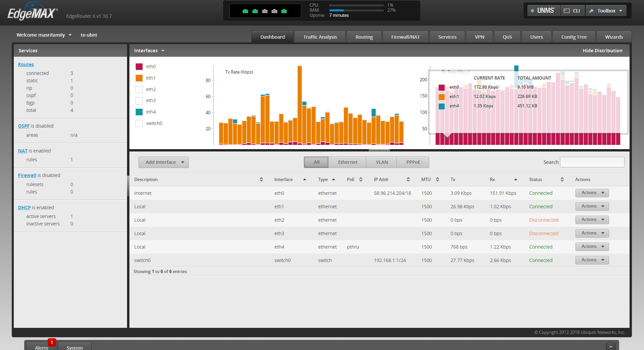This screenshot has width=644, height=350.
Task: Click the third gray port status icon
Action: click(x=265, y=11)
